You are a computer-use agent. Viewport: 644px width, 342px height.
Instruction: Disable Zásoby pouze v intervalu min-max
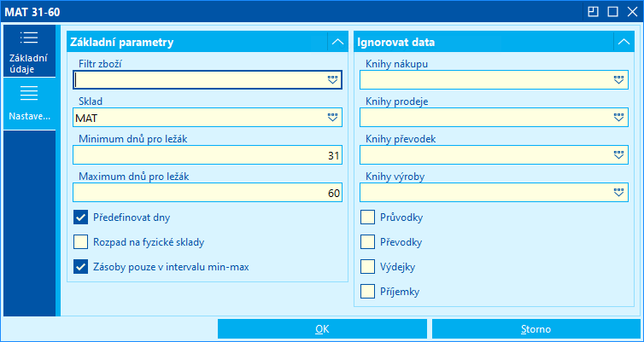pos(81,267)
